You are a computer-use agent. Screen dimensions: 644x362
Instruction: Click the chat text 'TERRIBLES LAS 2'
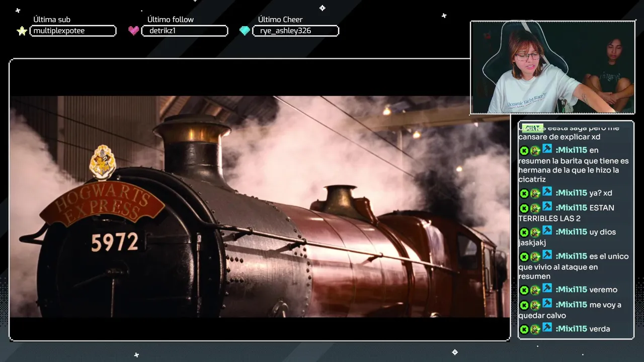549,219
